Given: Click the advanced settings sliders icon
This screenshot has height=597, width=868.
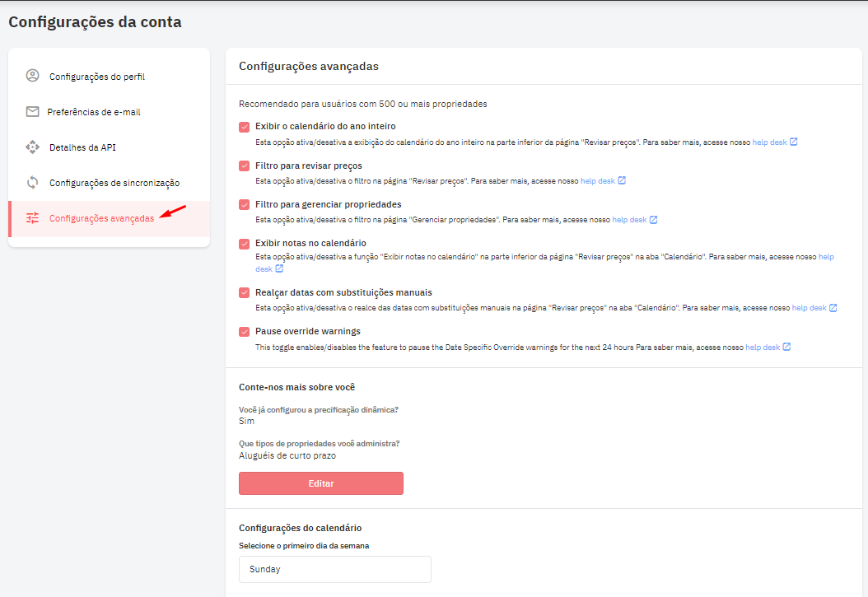Looking at the screenshot, I should [x=32, y=218].
